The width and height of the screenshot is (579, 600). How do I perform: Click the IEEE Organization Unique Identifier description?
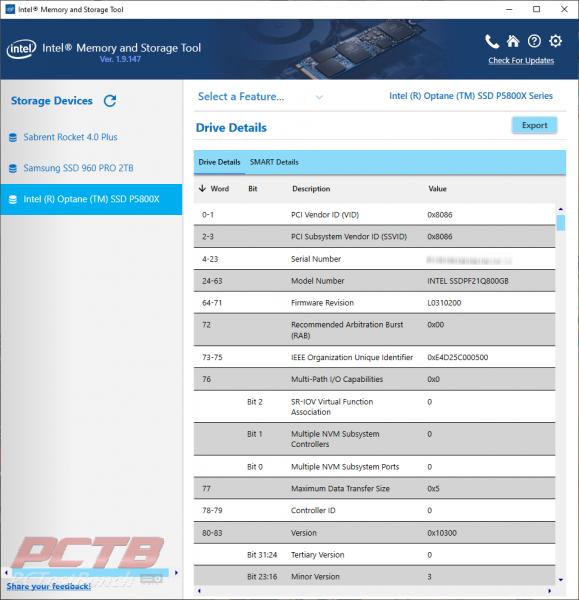point(352,357)
